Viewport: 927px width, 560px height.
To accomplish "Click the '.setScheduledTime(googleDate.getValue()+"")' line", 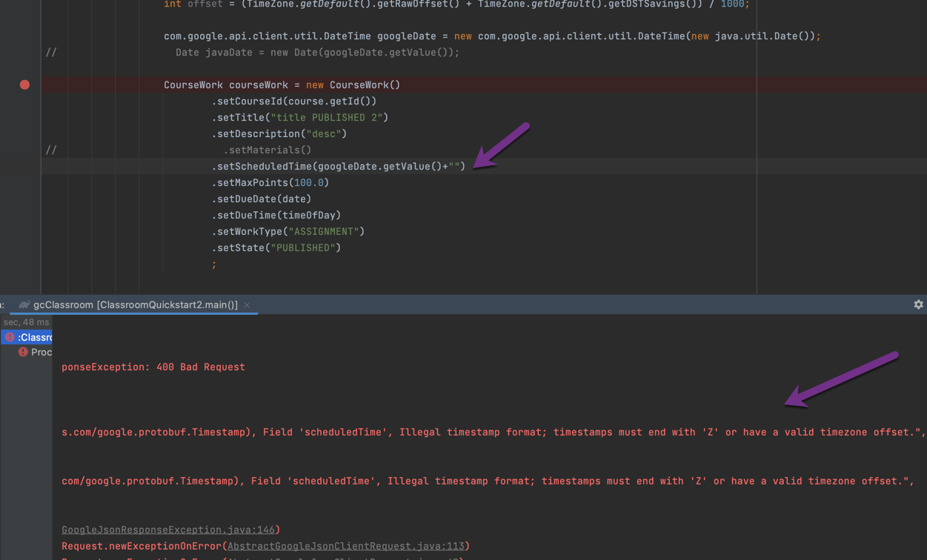I will tap(339, 167).
